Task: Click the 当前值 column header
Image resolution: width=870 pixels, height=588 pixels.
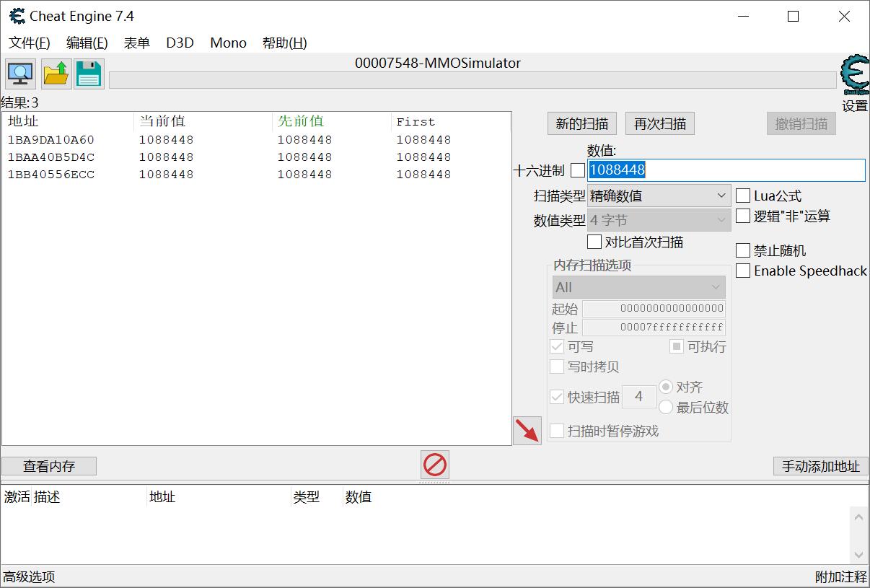Action: pyautogui.click(x=203, y=121)
